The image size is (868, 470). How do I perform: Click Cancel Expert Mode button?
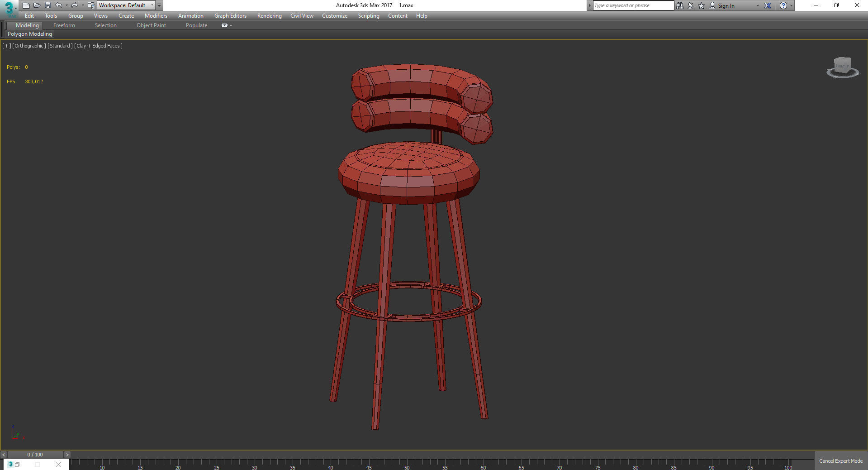pos(841,461)
